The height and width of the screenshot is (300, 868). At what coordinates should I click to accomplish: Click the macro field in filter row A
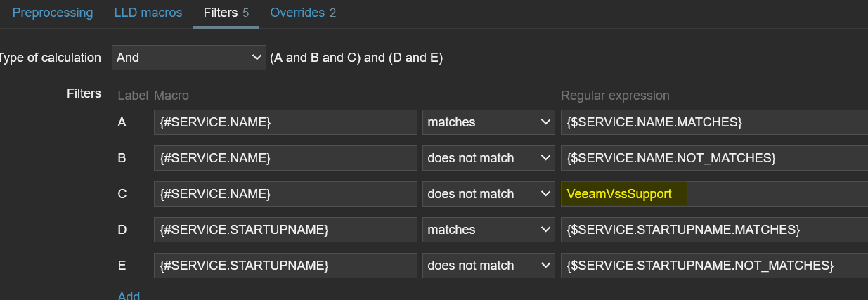coord(285,122)
